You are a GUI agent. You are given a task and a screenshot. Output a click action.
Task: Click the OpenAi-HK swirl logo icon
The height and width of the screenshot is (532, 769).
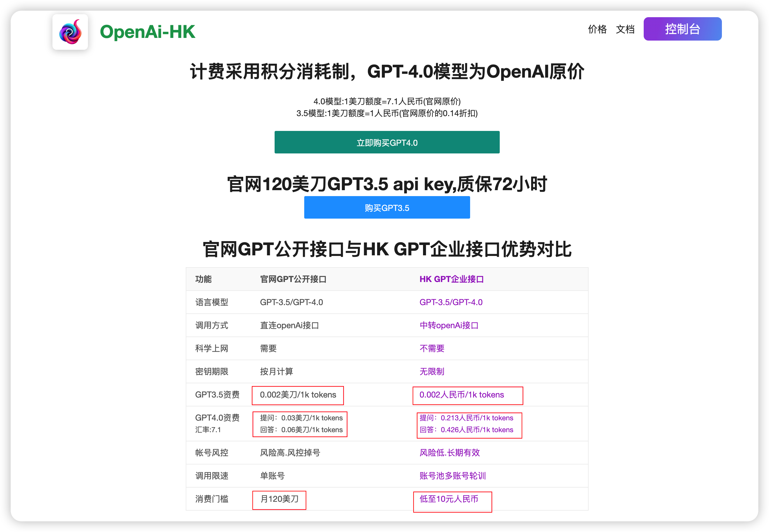point(70,32)
